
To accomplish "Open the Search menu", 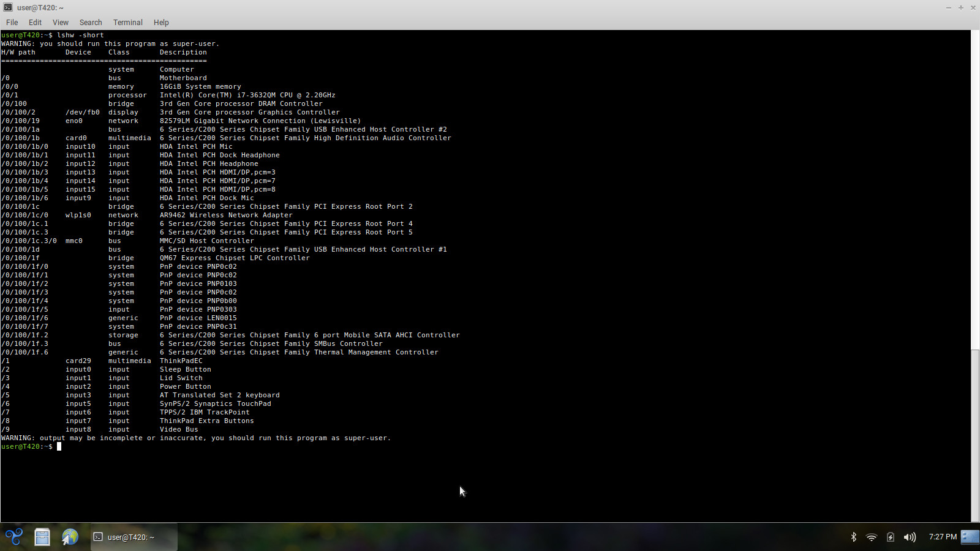I will (91, 23).
